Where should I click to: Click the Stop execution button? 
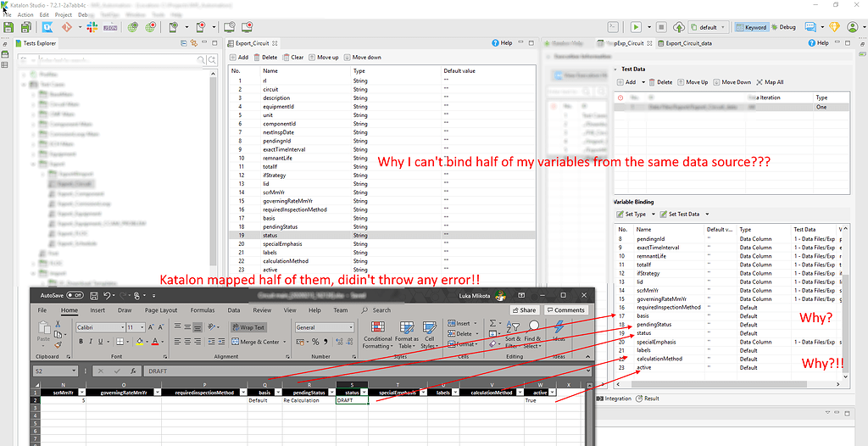[x=661, y=26]
